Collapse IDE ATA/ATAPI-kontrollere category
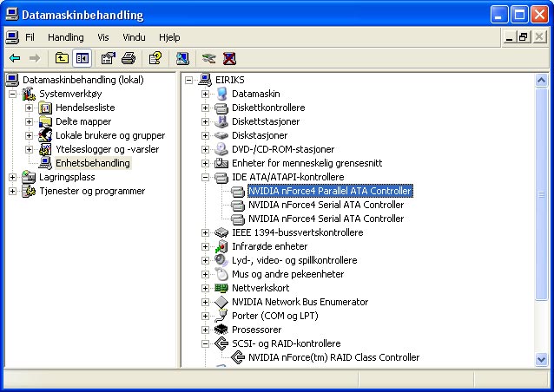This screenshot has width=554, height=392. [x=205, y=177]
